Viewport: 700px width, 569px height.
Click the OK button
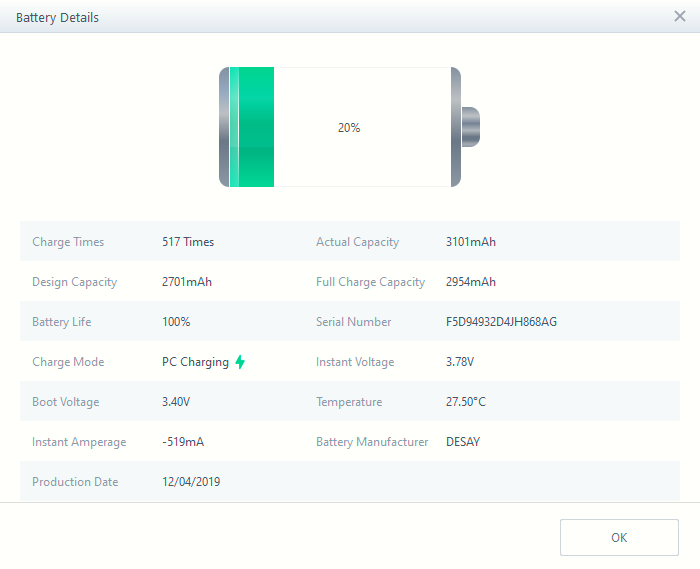point(619,538)
